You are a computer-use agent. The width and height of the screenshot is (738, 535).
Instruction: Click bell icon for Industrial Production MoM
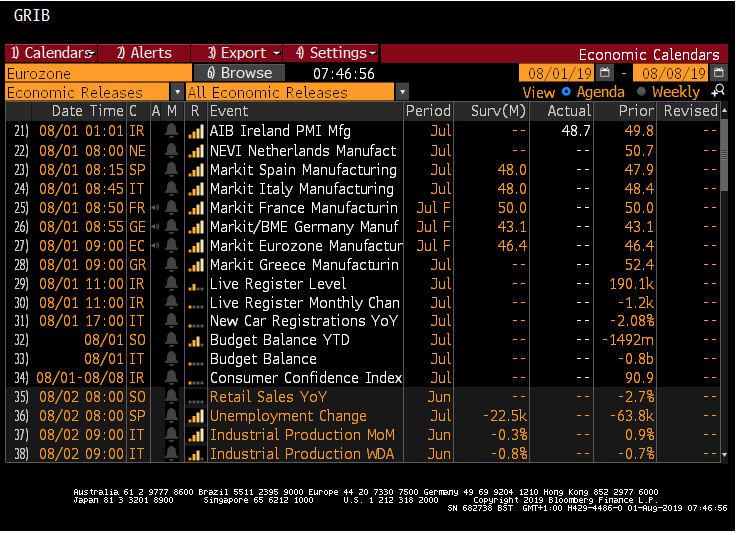pyautogui.click(x=172, y=435)
